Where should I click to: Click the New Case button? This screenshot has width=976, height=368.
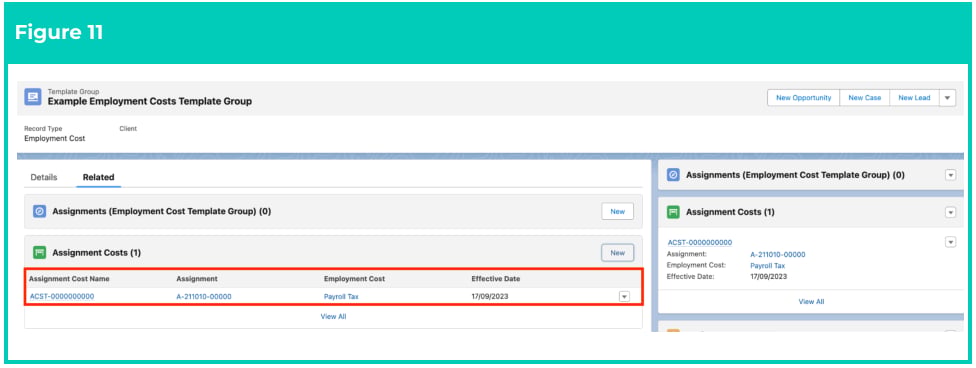pos(865,98)
